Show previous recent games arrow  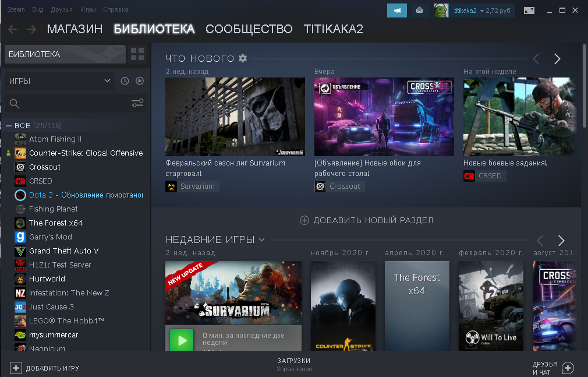[x=540, y=240]
